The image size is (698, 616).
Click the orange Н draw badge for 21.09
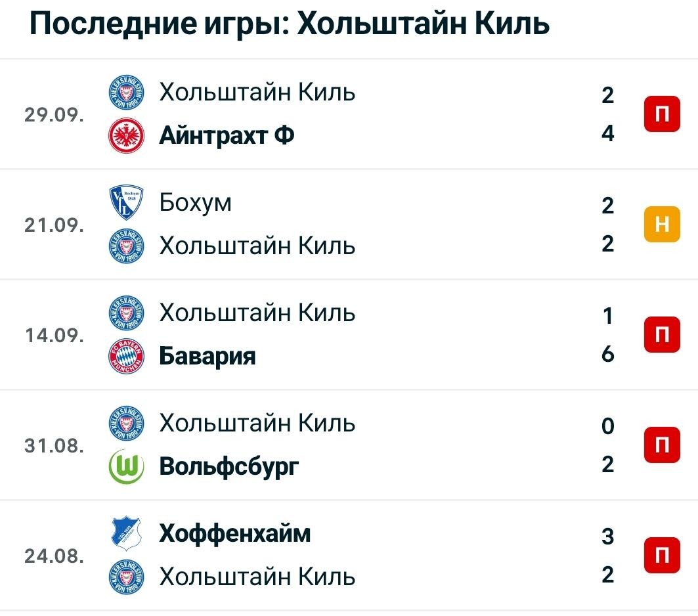(x=662, y=225)
